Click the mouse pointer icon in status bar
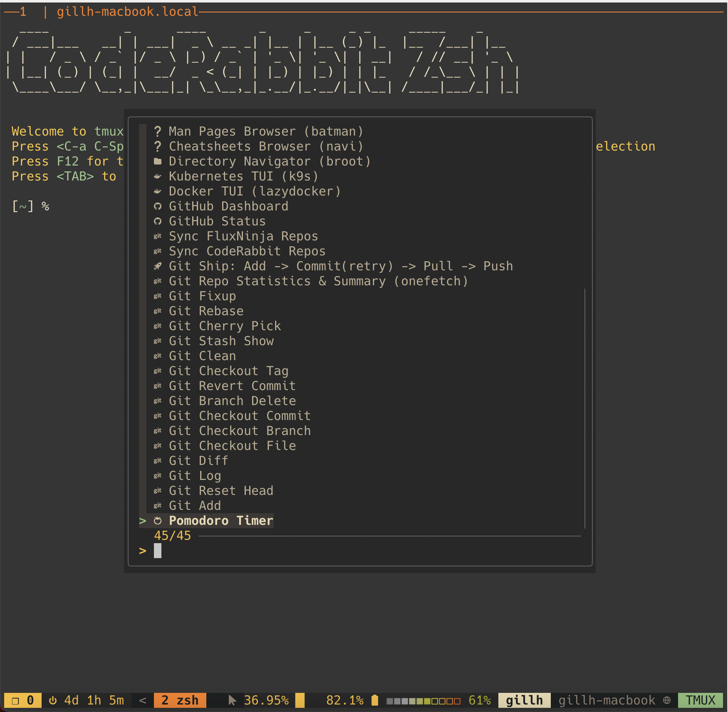The width and height of the screenshot is (728, 712). point(232,700)
